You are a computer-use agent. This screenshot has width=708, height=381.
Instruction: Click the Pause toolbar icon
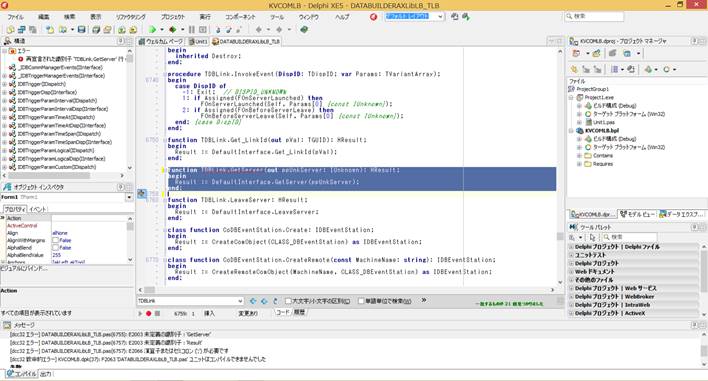[192, 30]
